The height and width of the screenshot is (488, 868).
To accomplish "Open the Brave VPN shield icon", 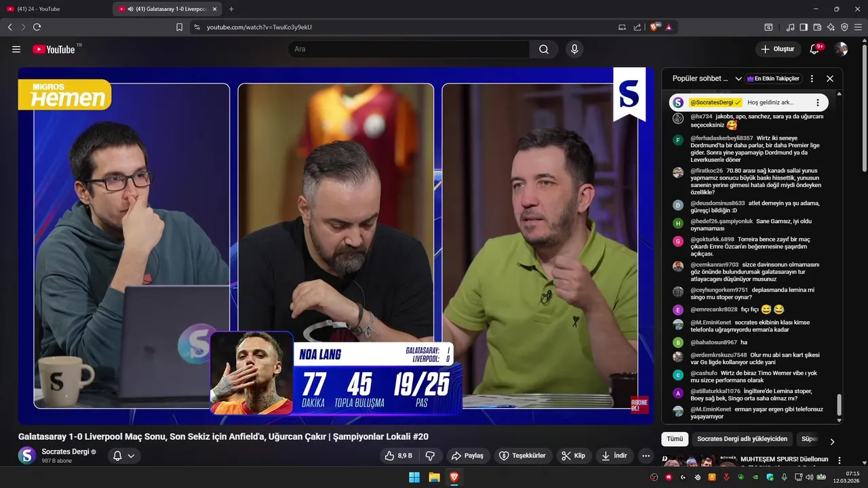I will (x=844, y=27).
